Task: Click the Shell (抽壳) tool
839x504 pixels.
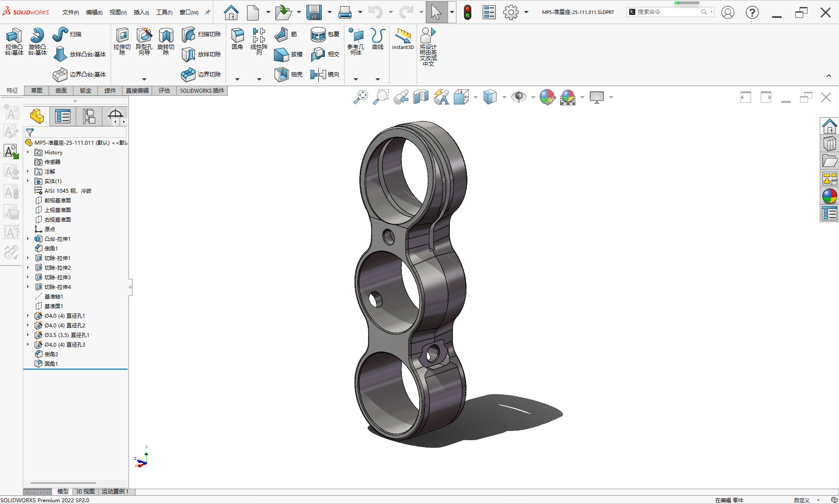Action: (x=288, y=74)
